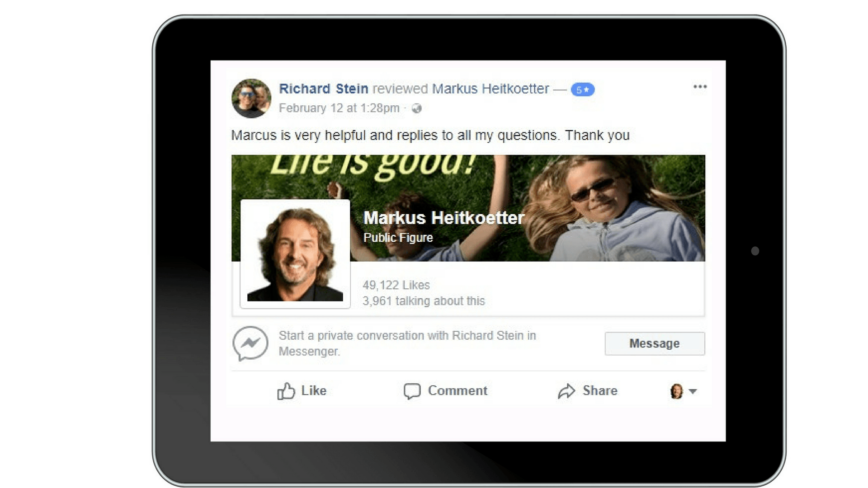Click the Public Figure category label
Image resolution: width=868 pixels, height=488 pixels.
point(398,238)
